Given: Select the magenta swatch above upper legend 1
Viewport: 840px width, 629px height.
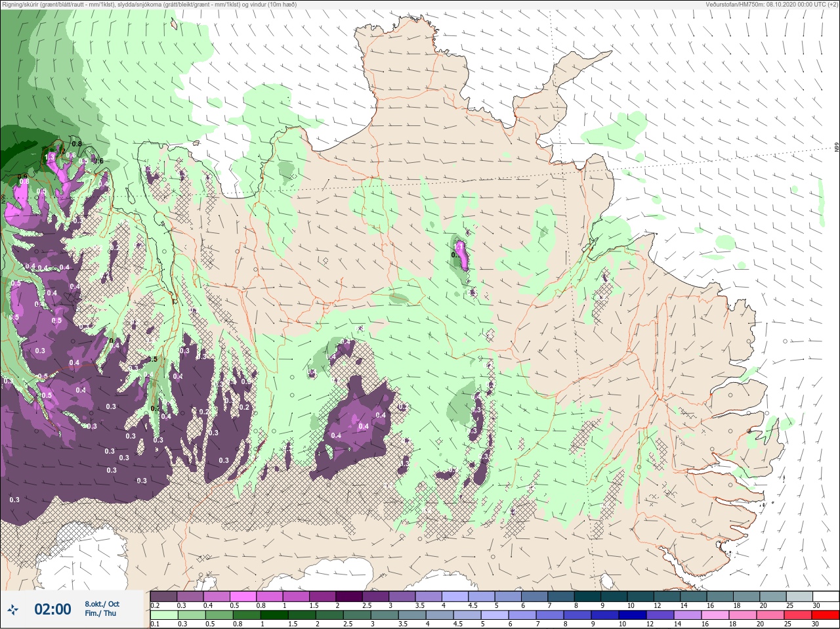Looking at the screenshot, I should click(x=296, y=596).
